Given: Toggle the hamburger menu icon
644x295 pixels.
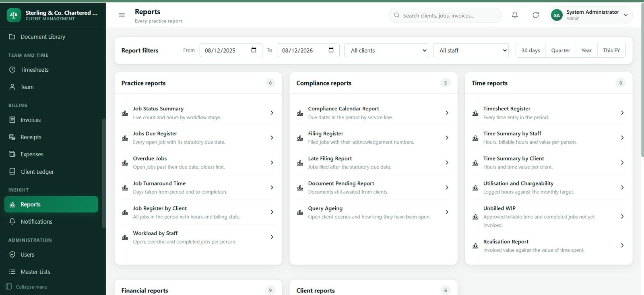Looking at the screenshot, I should (122, 15).
